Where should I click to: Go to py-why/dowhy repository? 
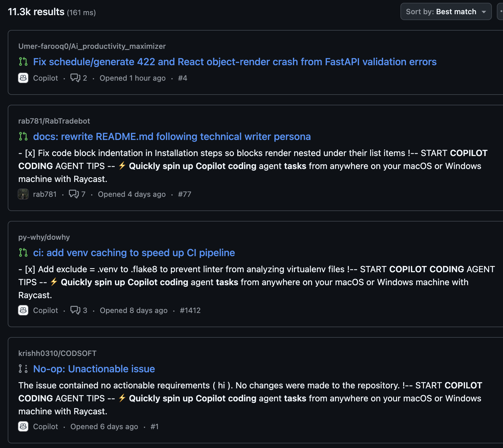tap(44, 237)
